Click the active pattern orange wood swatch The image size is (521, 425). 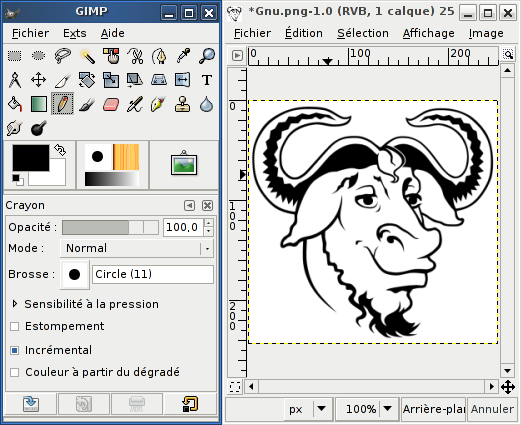(126, 157)
